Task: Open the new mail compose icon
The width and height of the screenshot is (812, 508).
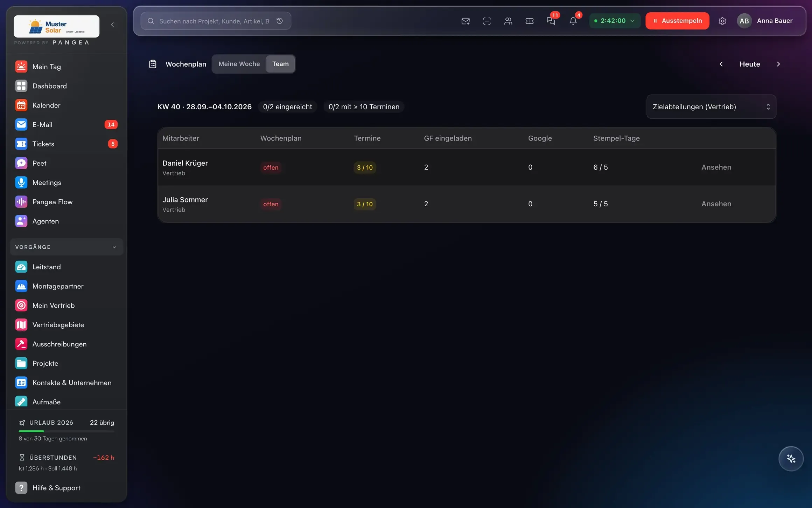Action: 465,21
